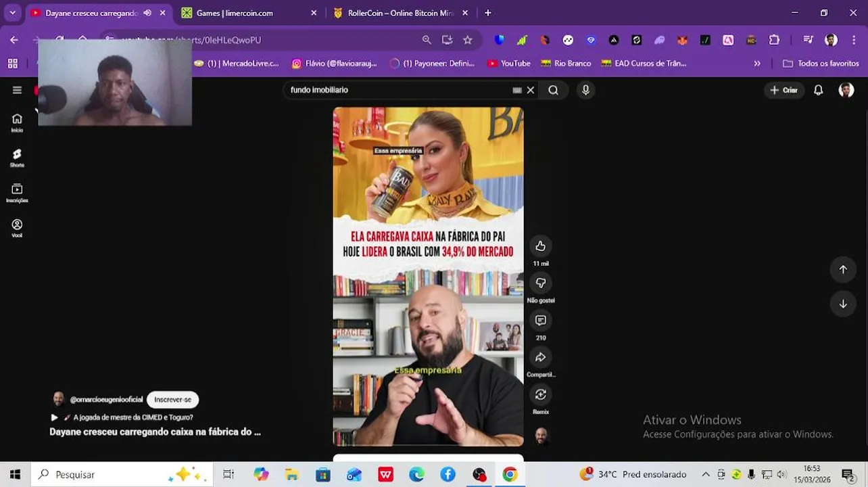
Task: Click the Criar create button
Action: coord(783,90)
